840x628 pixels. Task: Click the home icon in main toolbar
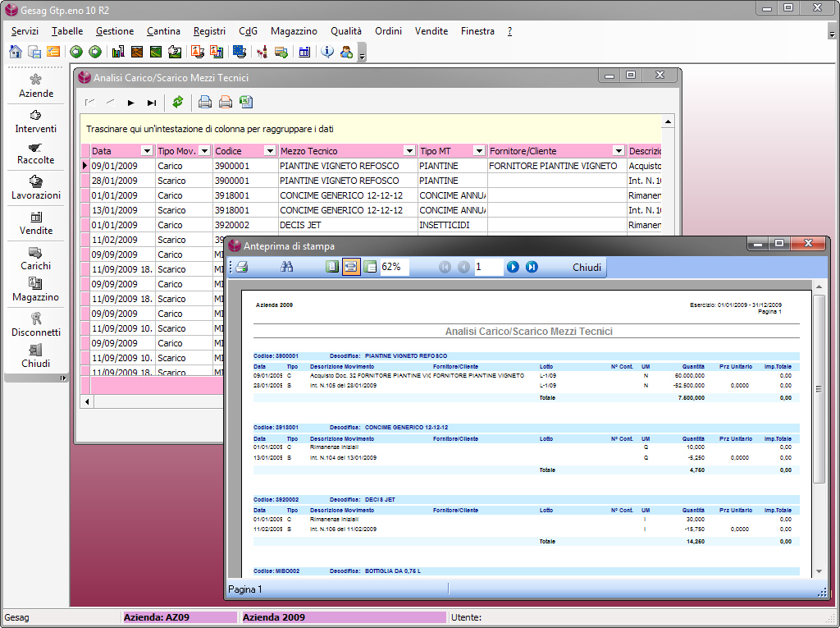(x=15, y=52)
